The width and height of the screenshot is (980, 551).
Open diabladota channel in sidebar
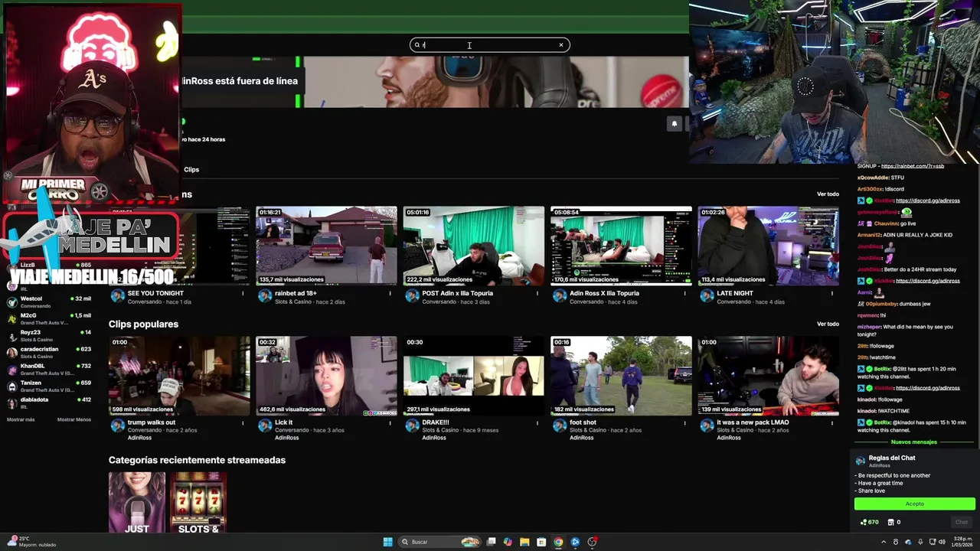pyautogui.click(x=50, y=403)
